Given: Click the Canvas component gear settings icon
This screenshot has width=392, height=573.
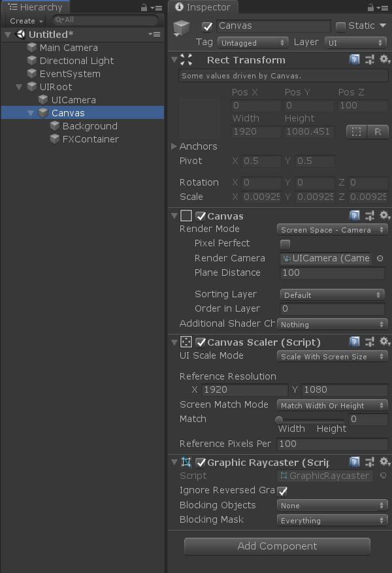Looking at the screenshot, I should click(x=384, y=216).
